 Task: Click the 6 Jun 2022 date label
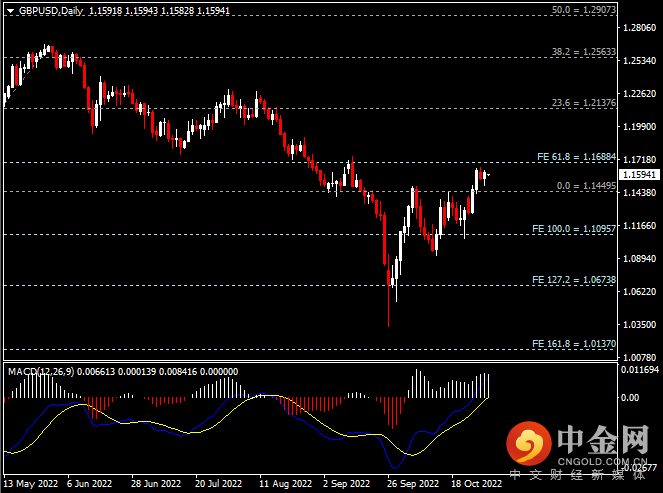(90, 484)
